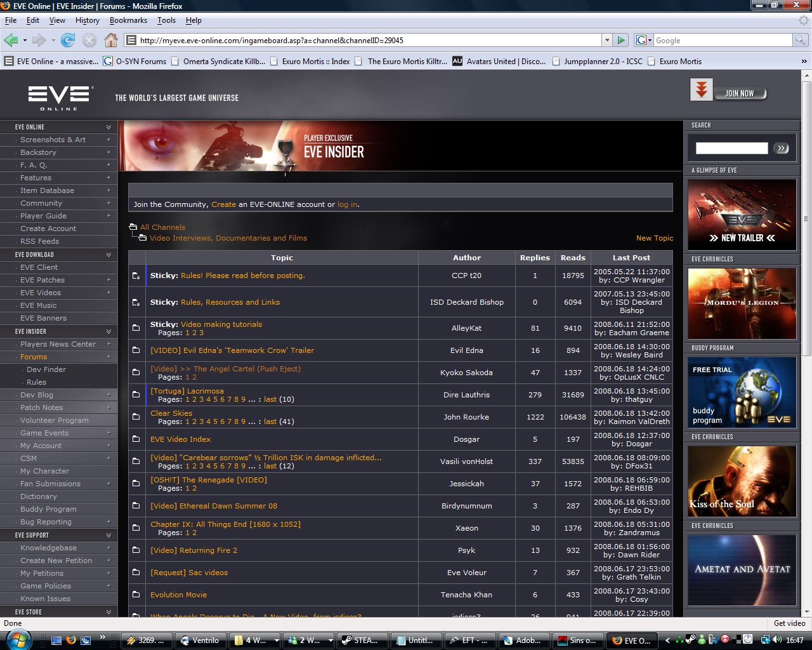Click the log in link

(x=347, y=204)
